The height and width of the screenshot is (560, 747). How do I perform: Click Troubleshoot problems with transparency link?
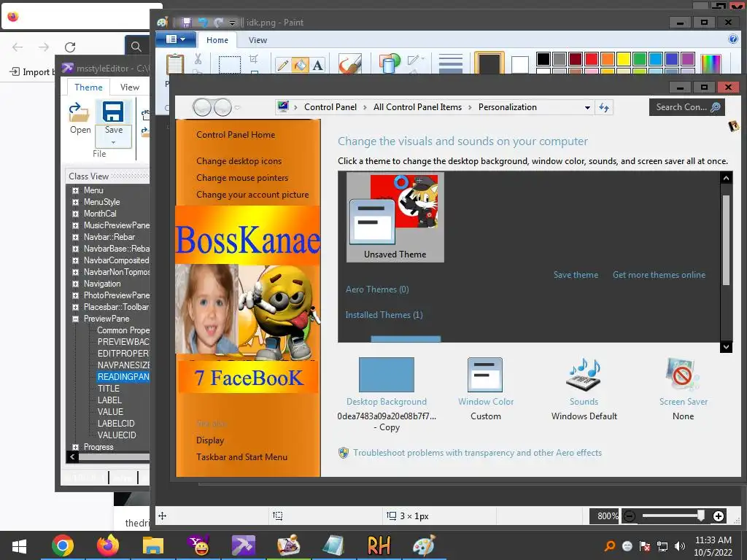(x=477, y=453)
